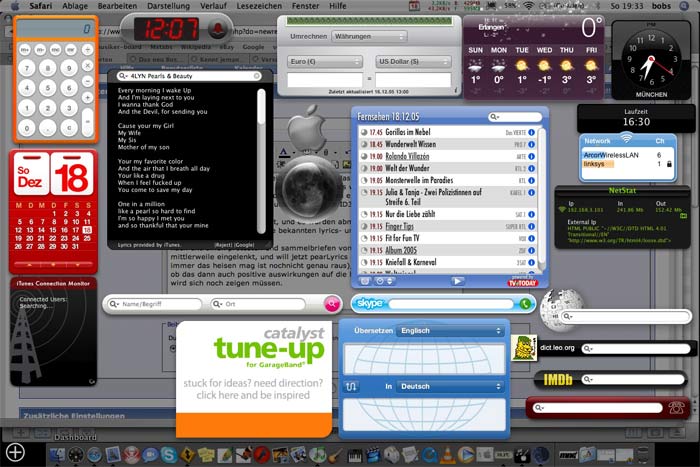This screenshot has width=700, height=467.
Task: Open the Währungen conversion type dropdown
Action: point(369,36)
